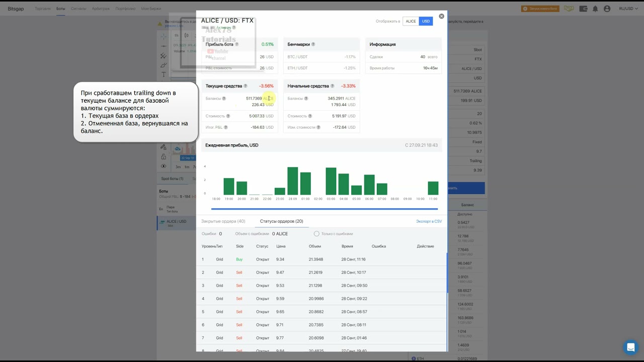Open the chat support bubble
Image resolution: width=644 pixels, height=362 pixels.
(630, 347)
